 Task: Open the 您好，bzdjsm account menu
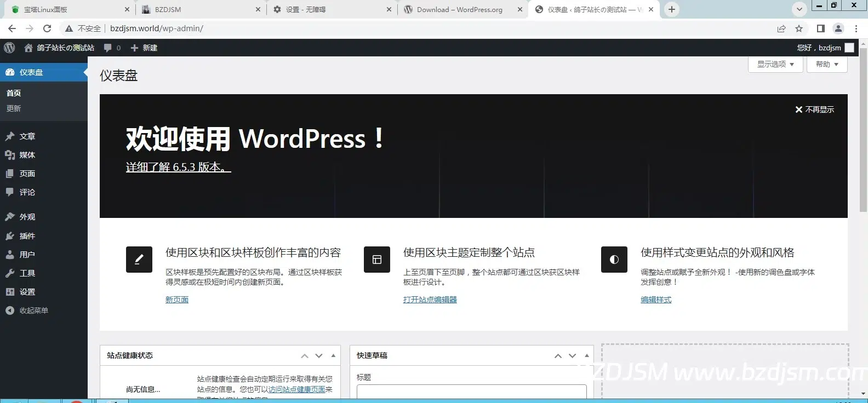825,48
